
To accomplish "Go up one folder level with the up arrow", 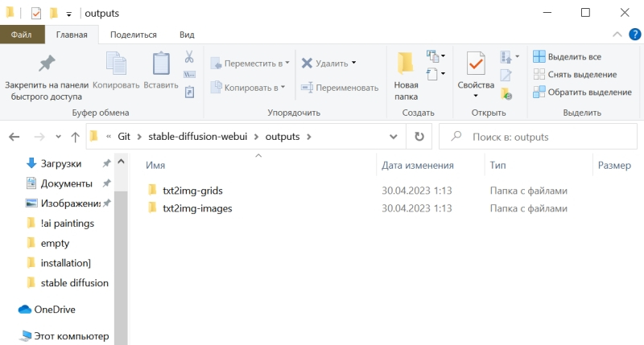I will [x=75, y=137].
